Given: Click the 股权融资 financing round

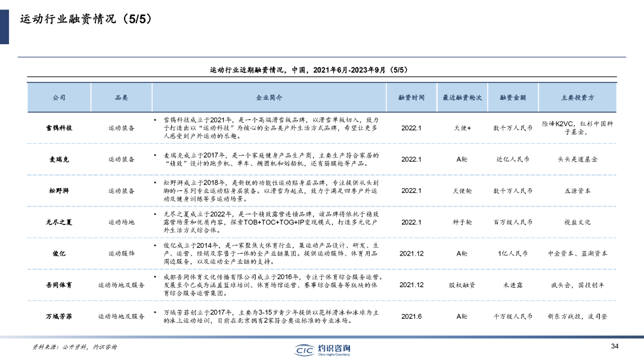Looking at the screenshot, I should tap(462, 285).
